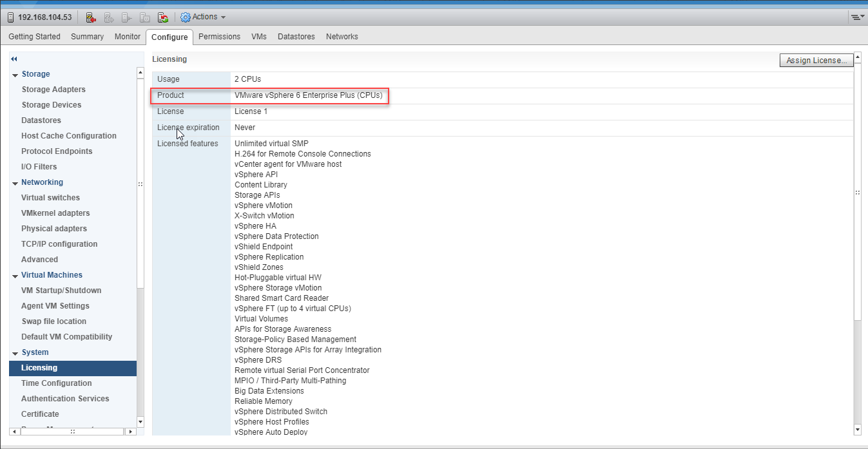Screen dimensions: 868x449
Task: Click the Exit Maintenance Mode toolbar icon
Action: 109,17
